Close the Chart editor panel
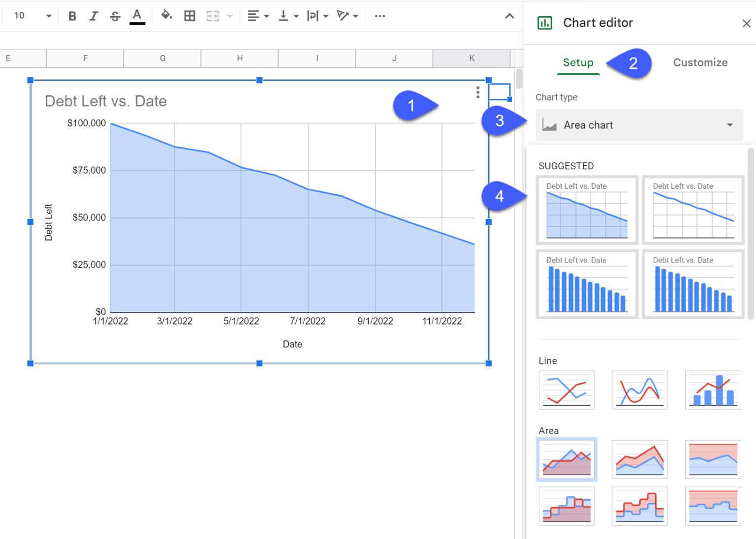 [746, 23]
